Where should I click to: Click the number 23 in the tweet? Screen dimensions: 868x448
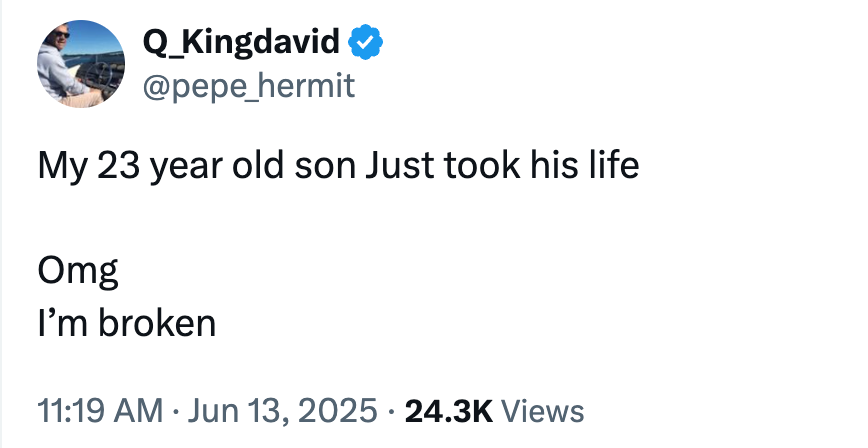(117, 164)
